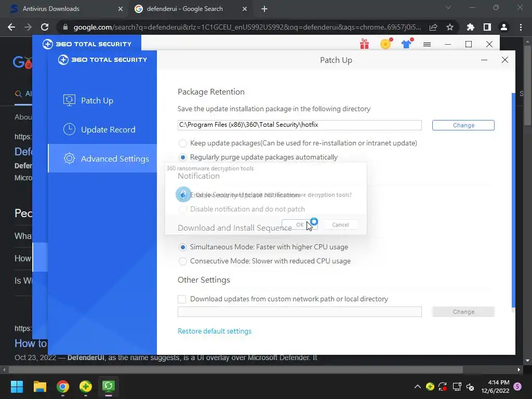This screenshot has height=399, width=532.
Task: Open the blue t-shirt theme icon
Action: pyautogui.click(x=406, y=44)
